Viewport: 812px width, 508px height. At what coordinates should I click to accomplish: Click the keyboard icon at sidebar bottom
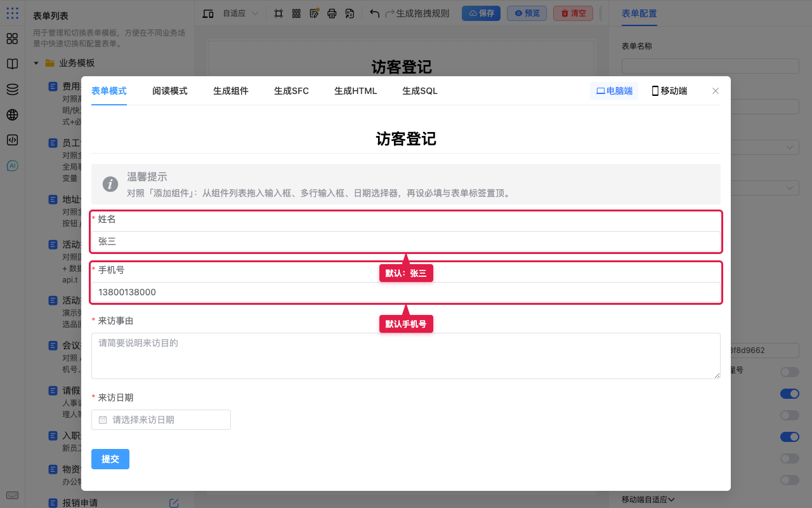[x=12, y=495]
